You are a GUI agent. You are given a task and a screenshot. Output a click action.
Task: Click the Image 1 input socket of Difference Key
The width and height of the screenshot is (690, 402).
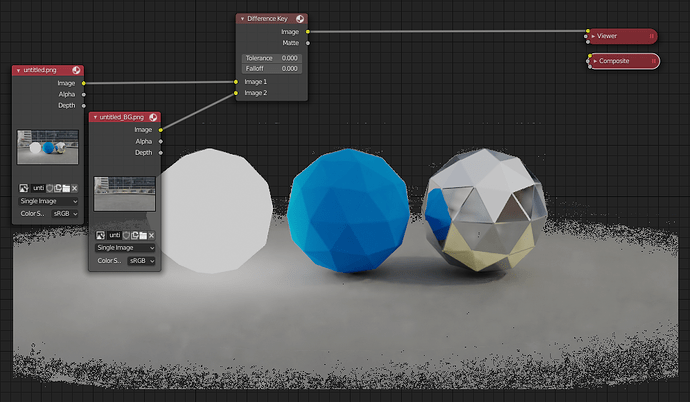pos(236,82)
